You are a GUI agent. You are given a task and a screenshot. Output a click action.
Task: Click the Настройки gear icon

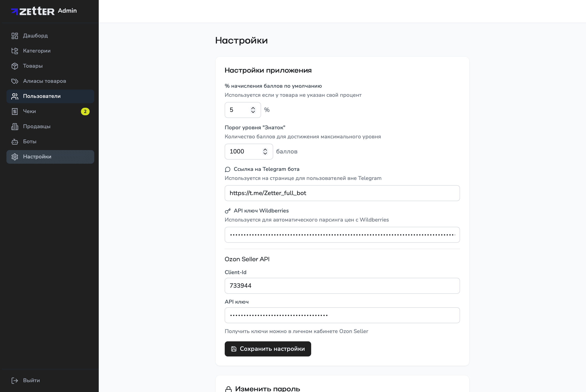pos(15,157)
